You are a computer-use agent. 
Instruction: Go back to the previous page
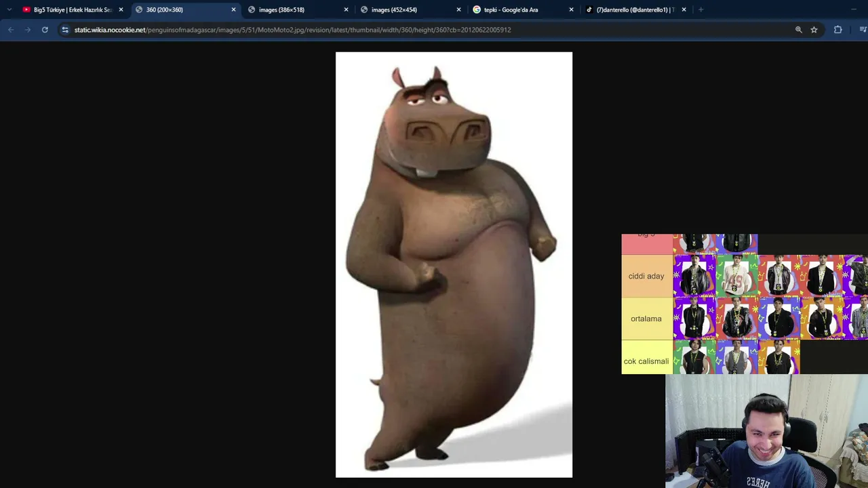click(x=11, y=30)
